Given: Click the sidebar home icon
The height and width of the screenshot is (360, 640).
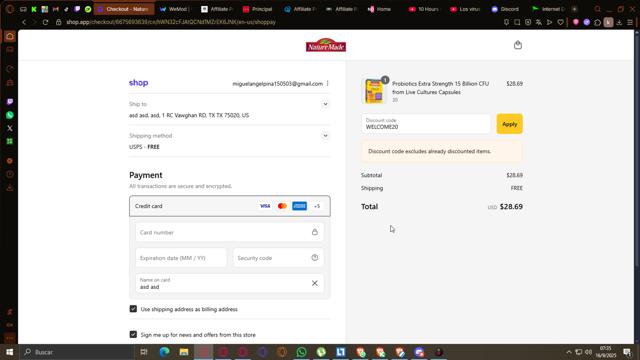Looking at the screenshot, I should pos(10,36).
